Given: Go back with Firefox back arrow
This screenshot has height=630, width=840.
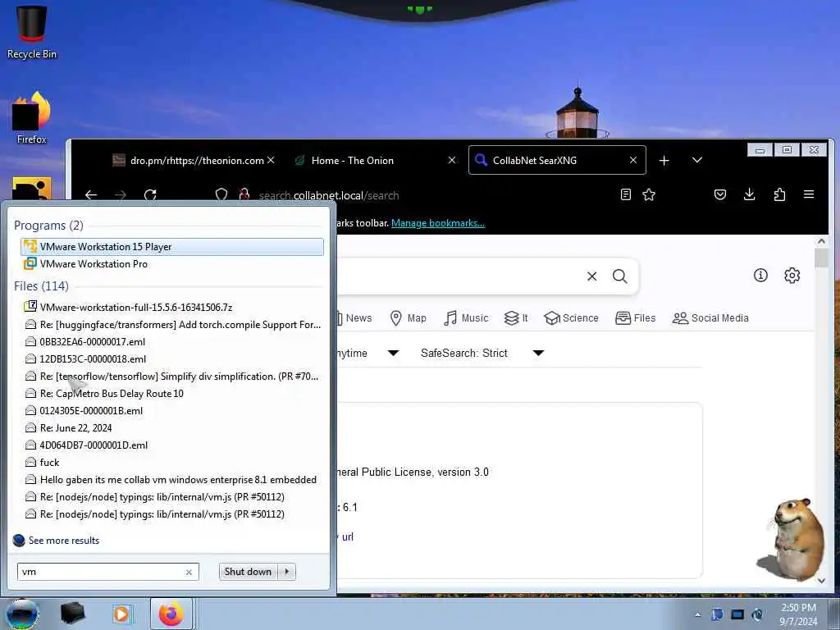Looking at the screenshot, I should pyautogui.click(x=91, y=195).
